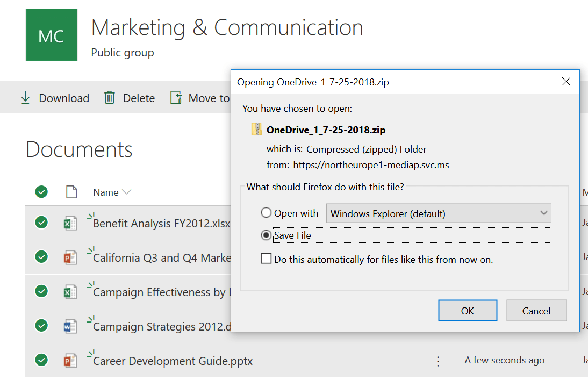This screenshot has height=387, width=588.
Task: Select the Save File radio button
Action: (x=266, y=235)
